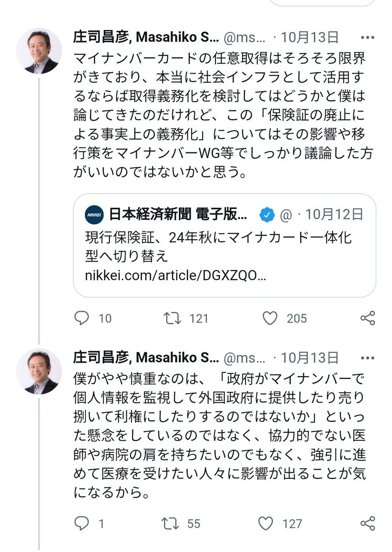392x552 pixels.
Task: Like the first tweet with 205 likes
Action: (270, 318)
